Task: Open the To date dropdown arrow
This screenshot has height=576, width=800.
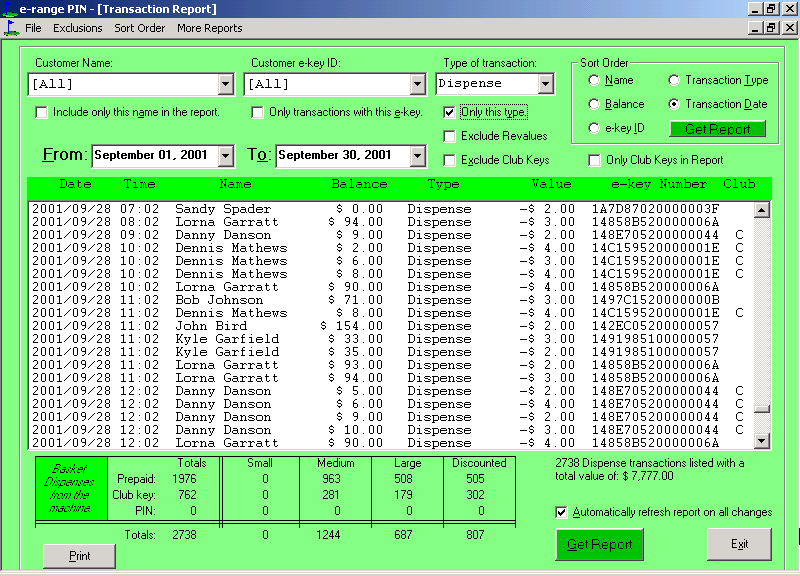Action: (x=417, y=156)
